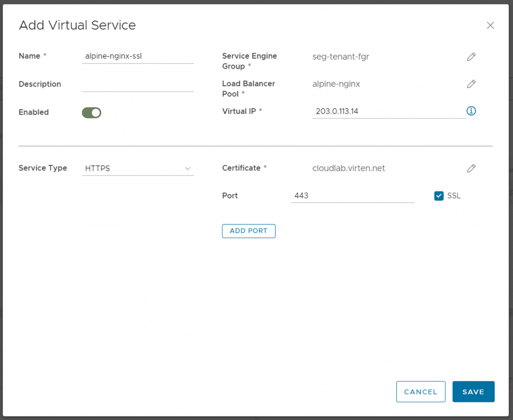Close the Add Virtual Service dialog

[x=490, y=25]
